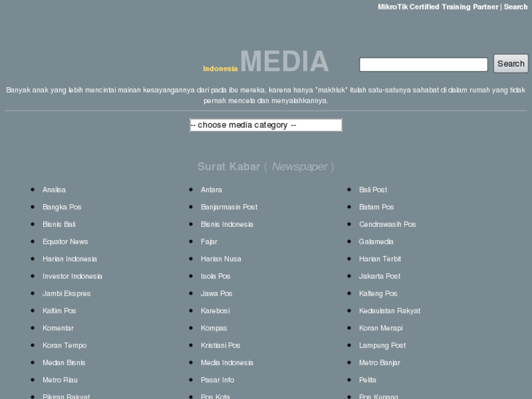Image resolution: width=532 pixels, height=399 pixels.
Task: Open the Bisnis Indonesia link
Action: tap(227, 225)
